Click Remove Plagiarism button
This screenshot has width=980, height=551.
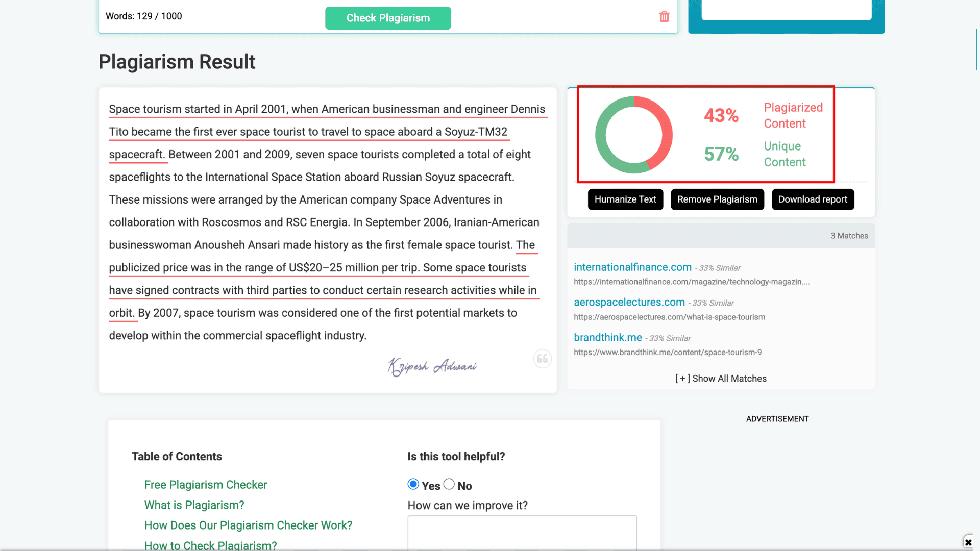pyautogui.click(x=717, y=199)
